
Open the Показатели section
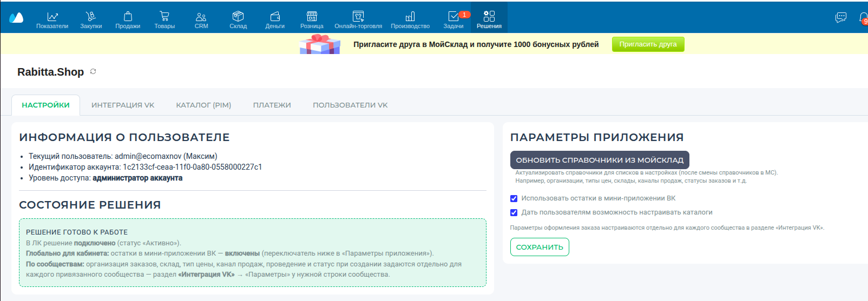pyautogui.click(x=52, y=20)
